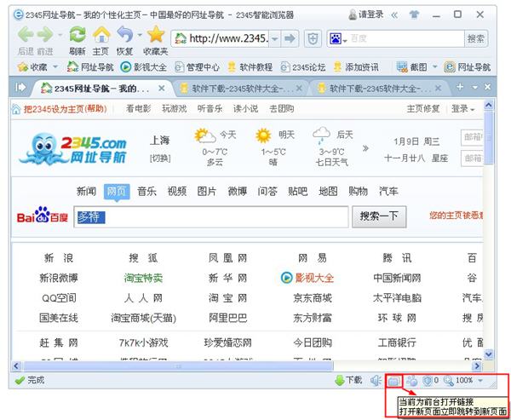The width and height of the screenshot is (511, 420).
Task: Open the 主页 home icon
Action: (101, 35)
